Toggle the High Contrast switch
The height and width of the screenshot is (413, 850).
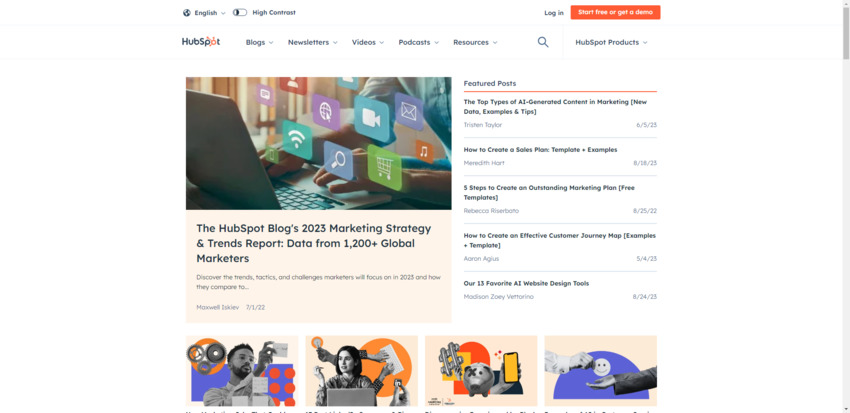coord(240,12)
